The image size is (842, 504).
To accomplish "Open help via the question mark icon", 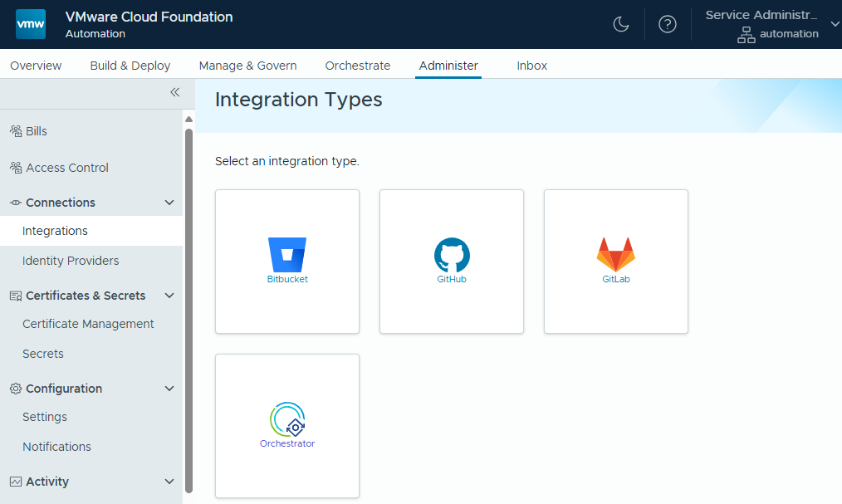I will [668, 24].
